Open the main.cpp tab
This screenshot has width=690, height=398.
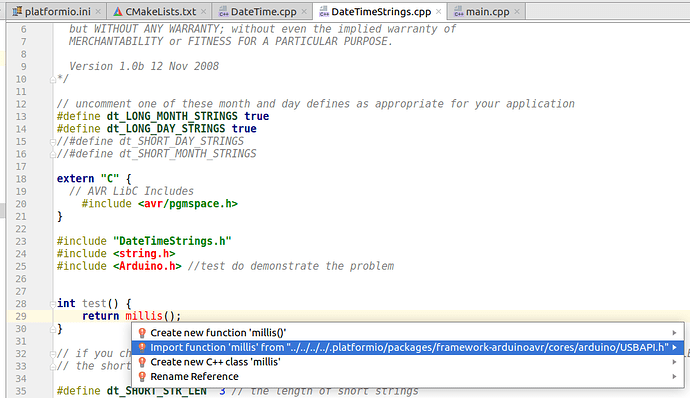[x=487, y=12]
